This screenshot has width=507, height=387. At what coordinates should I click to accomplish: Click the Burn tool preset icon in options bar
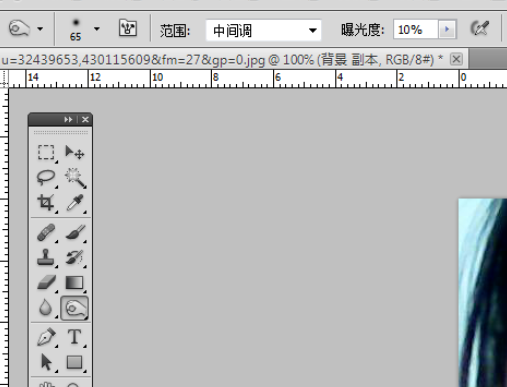coord(19,29)
